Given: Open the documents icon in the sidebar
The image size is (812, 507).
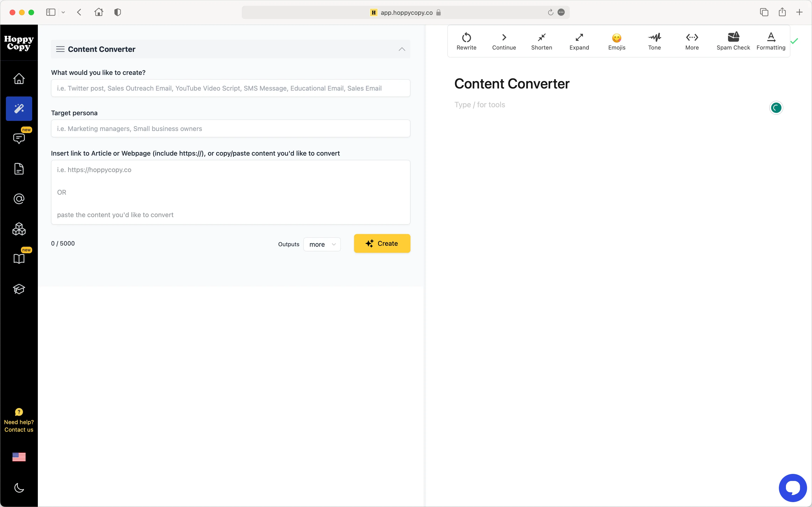Looking at the screenshot, I should (19, 169).
